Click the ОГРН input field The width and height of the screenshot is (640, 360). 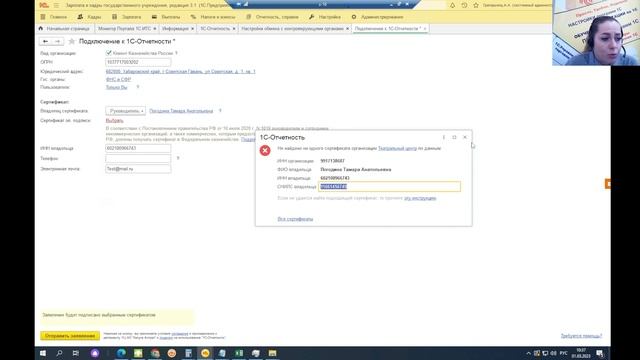138,62
